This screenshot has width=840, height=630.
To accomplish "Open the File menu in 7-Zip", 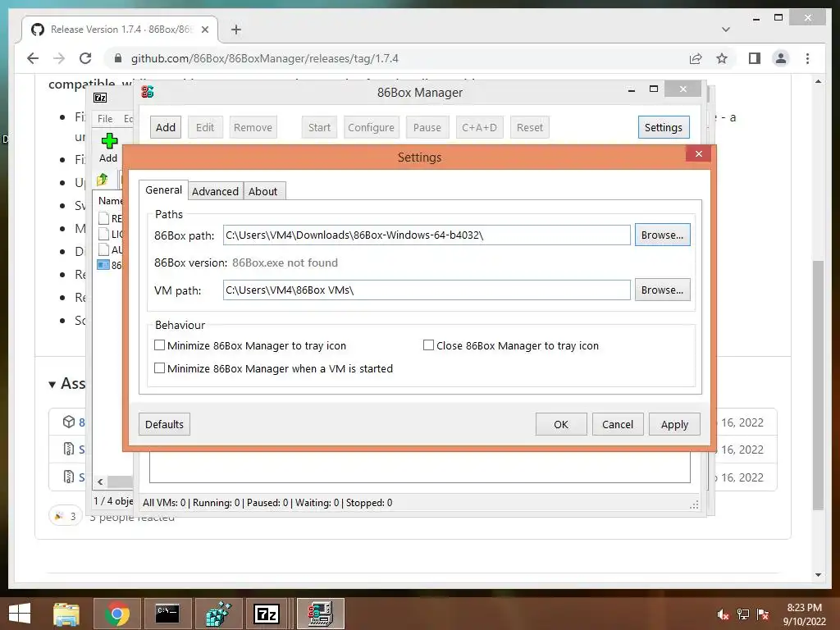I will coord(105,118).
